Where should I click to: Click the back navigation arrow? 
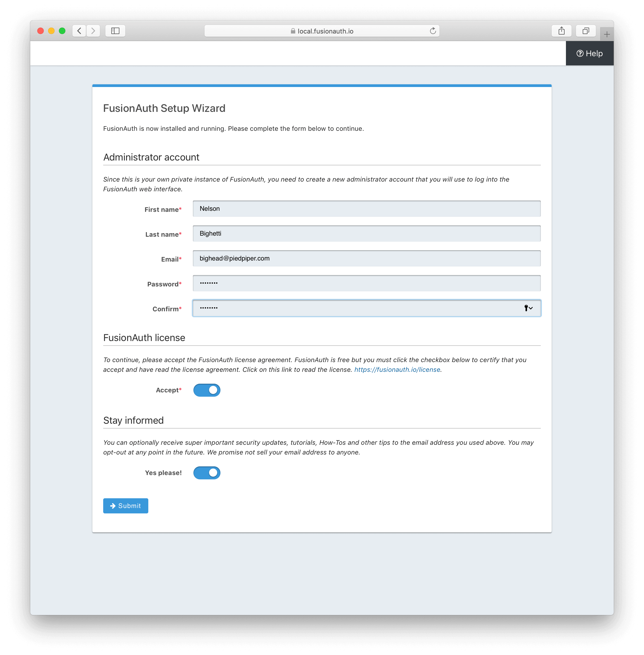pyautogui.click(x=79, y=31)
